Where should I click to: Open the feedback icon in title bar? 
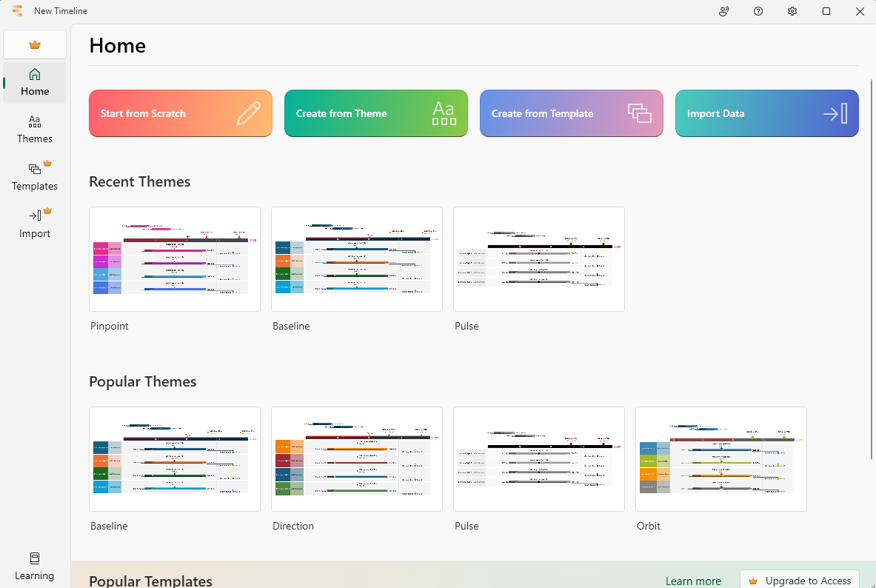point(724,11)
